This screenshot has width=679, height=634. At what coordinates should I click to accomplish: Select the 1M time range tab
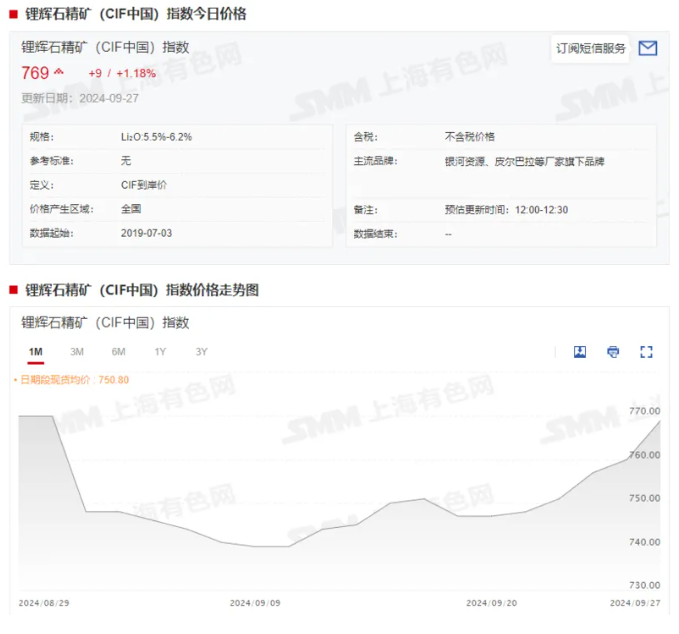point(36,352)
